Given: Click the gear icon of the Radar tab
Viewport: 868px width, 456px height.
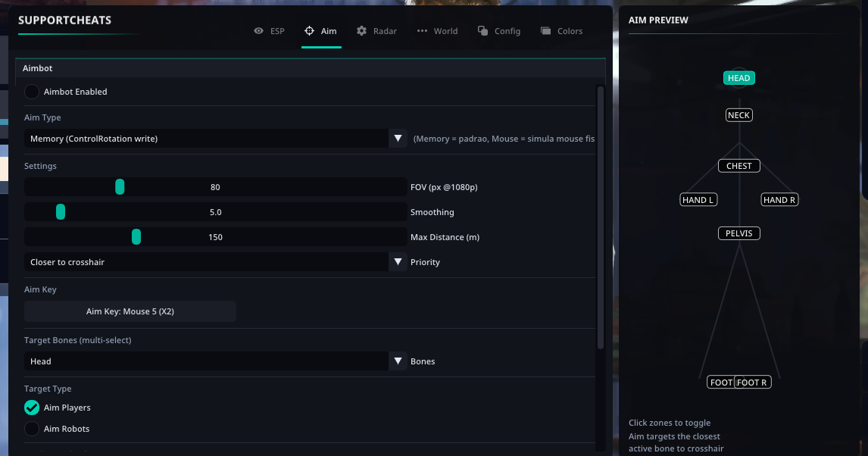Looking at the screenshot, I should [x=361, y=31].
